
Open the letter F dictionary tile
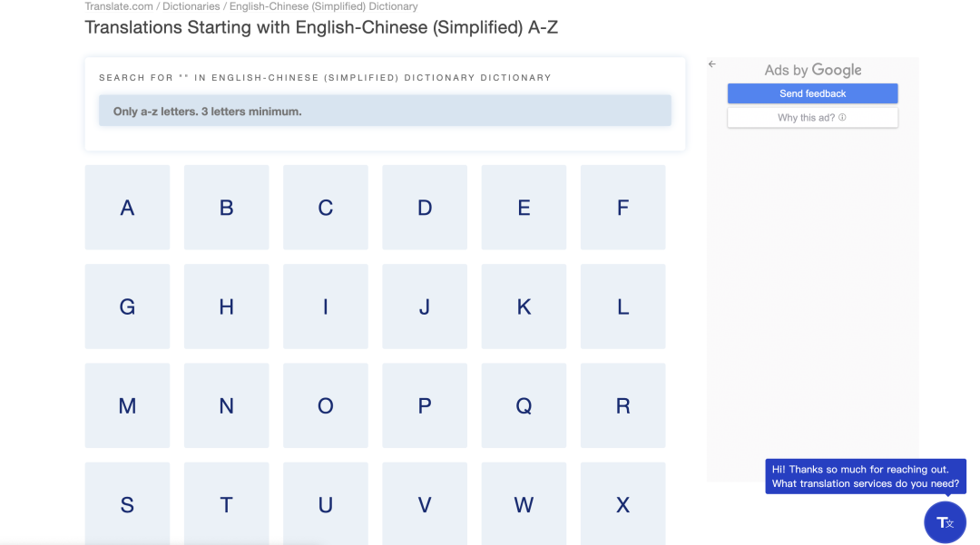[x=623, y=208]
